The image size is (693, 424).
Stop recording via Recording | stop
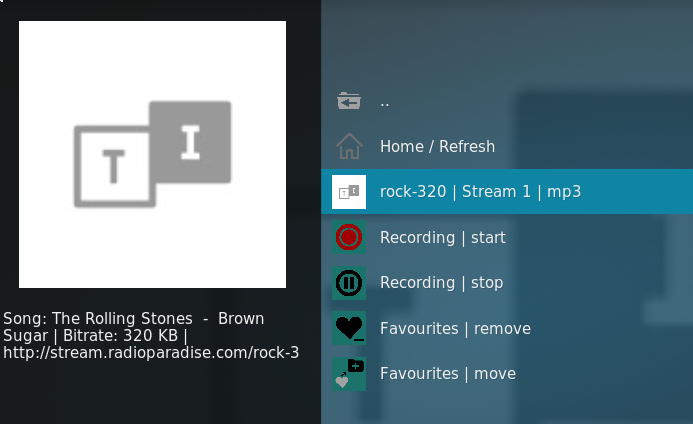tap(507, 283)
